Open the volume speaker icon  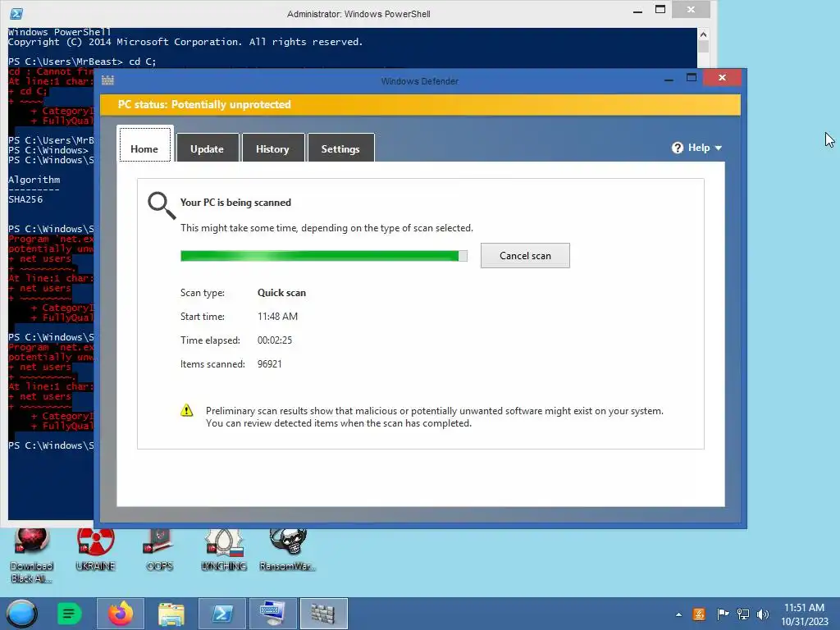[763, 614]
